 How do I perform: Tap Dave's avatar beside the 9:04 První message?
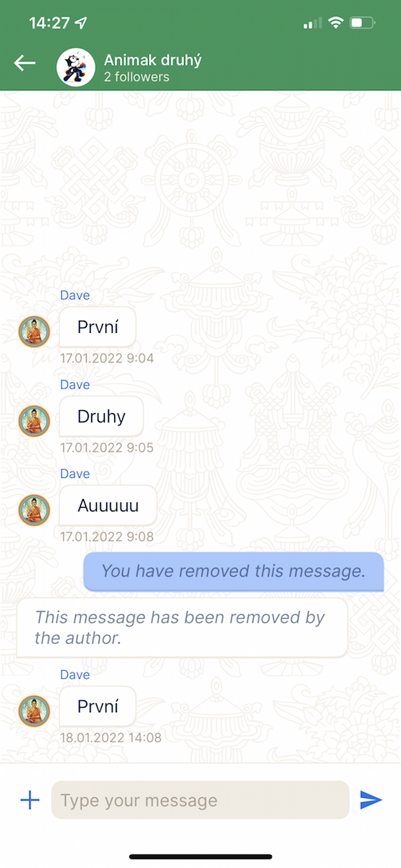coord(34,332)
